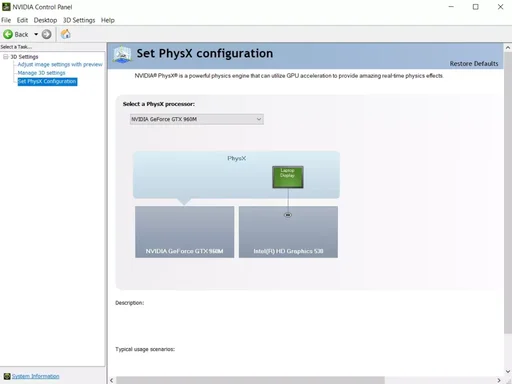512x384 pixels.
Task: Click the vertical scrollbar thumb
Action: (x=508, y=193)
